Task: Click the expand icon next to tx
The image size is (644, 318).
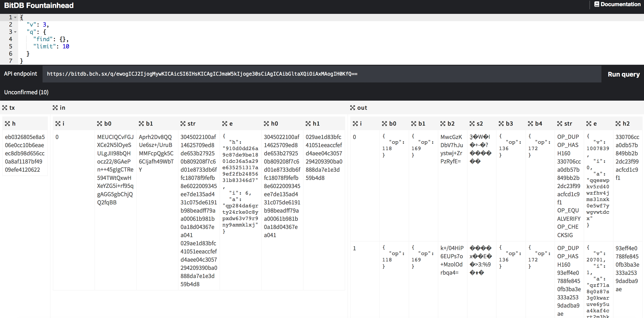Action: point(5,108)
